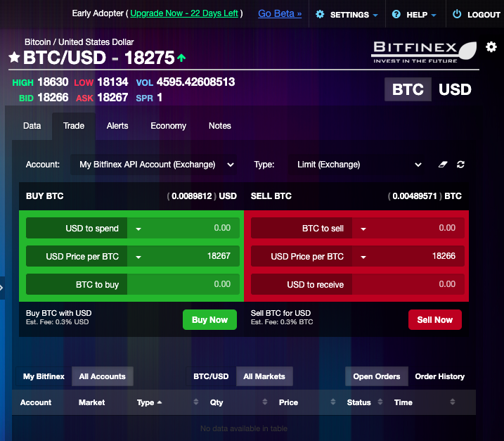Screen dimensions: 504x441
Task: Switch to the Trade tab
Action: point(74,126)
